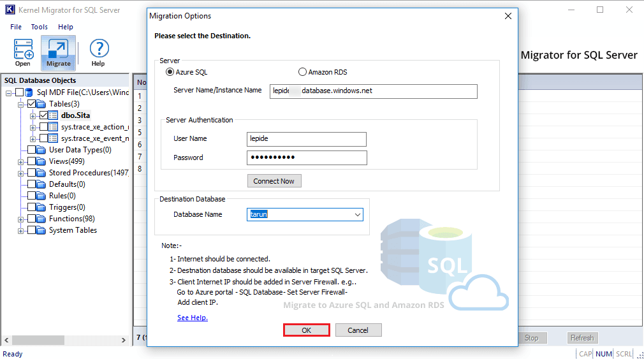Image resolution: width=644 pixels, height=359 pixels.
Task: Select the Amazon RDS radio button
Action: click(302, 72)
